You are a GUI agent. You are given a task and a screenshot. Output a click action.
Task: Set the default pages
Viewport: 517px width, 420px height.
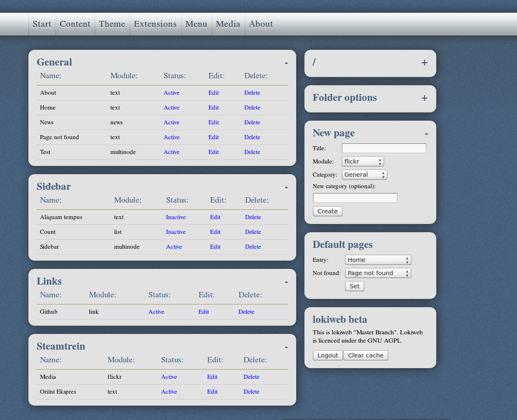click(354, 286)
